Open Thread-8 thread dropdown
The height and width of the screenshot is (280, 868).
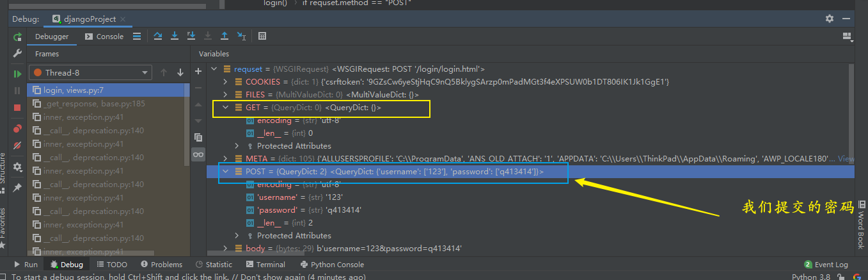point(90,72)
